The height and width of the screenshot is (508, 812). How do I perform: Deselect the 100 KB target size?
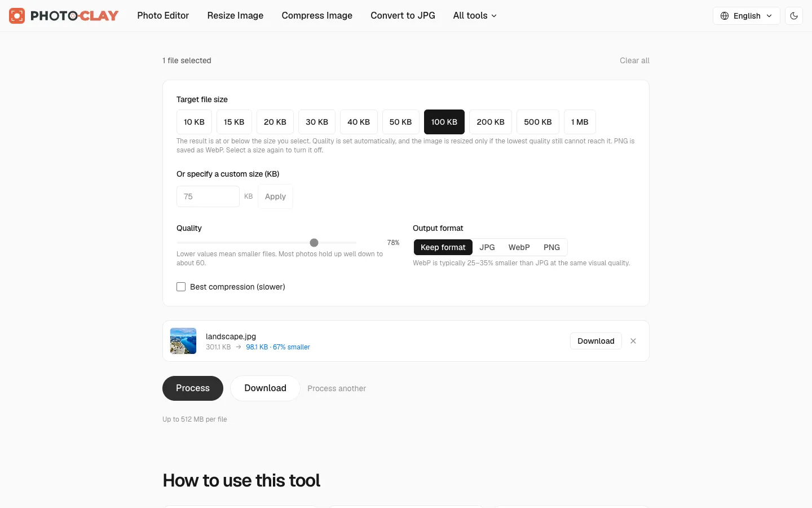pyautogui.click(x=444, y=122)
